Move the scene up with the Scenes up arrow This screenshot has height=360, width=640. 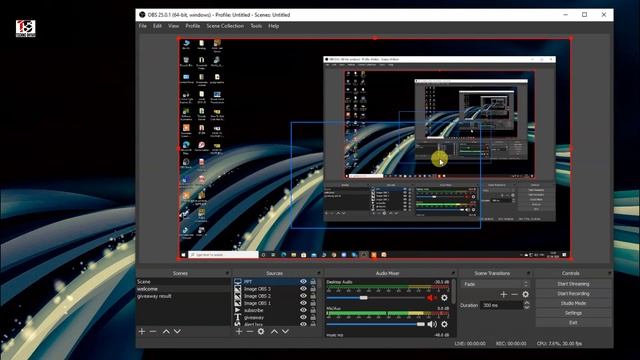coord(166,331)
